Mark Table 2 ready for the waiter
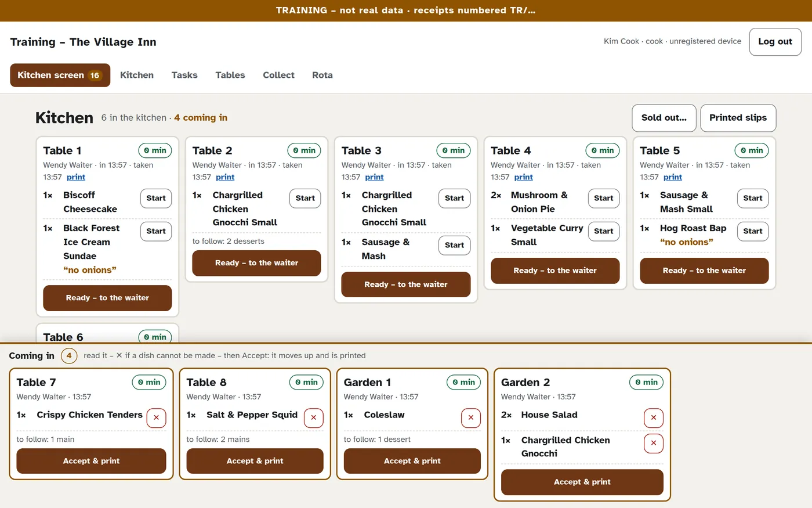Screen dimensions: 812x508 pyautogui.click(x=256, y=263)
